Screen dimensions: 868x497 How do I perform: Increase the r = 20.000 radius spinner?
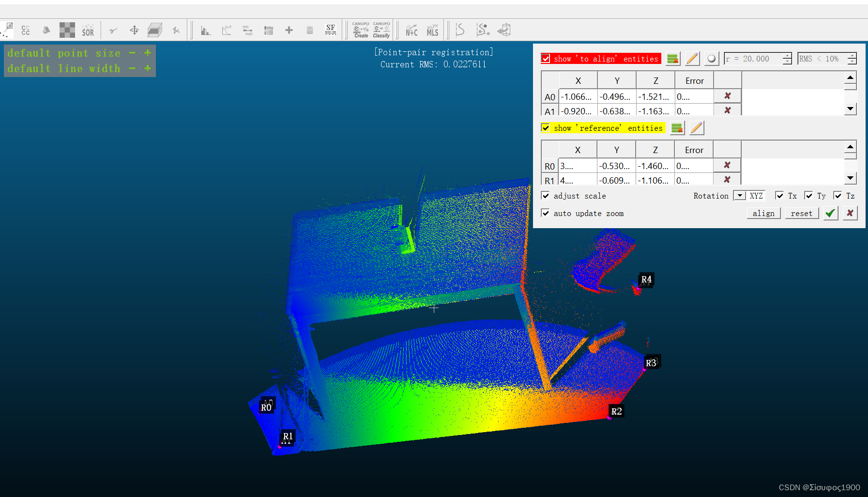[x=787, y=55]
